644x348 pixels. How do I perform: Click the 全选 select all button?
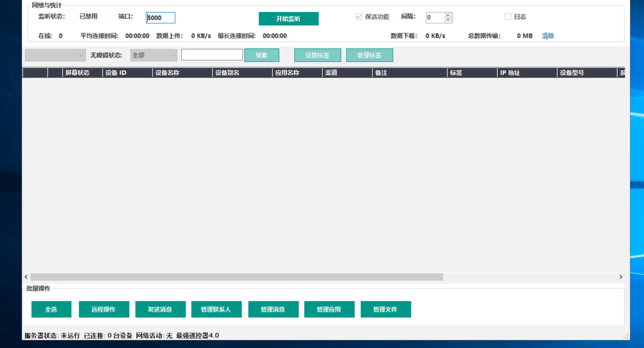pyautogui.click(x=51, y=309)
